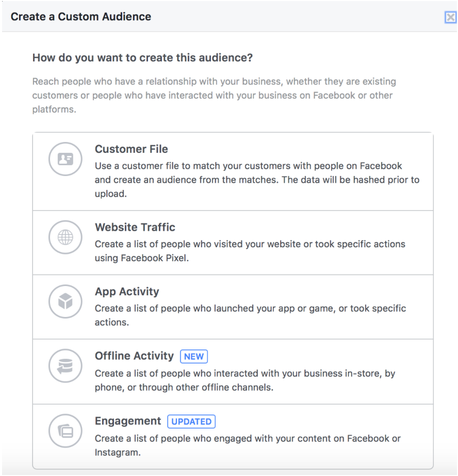The width and height of the screenshot is (458, 476).
Task: Click the description about launching your app or game
Action: [250, 315]
